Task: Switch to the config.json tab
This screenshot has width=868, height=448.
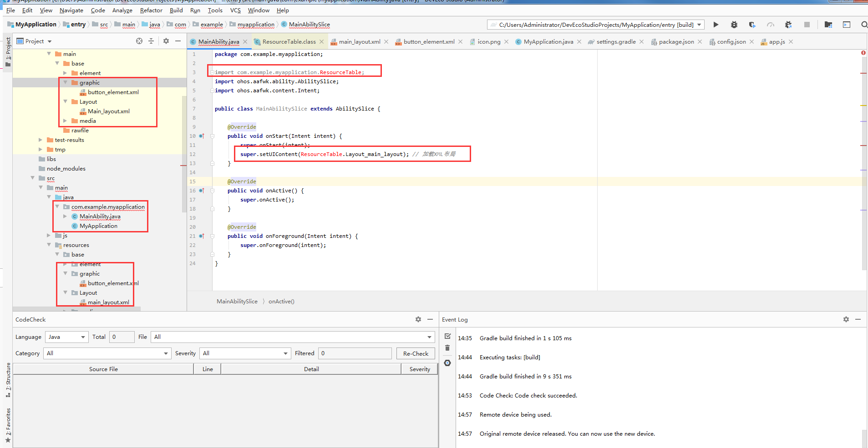Action: (731, 41)
